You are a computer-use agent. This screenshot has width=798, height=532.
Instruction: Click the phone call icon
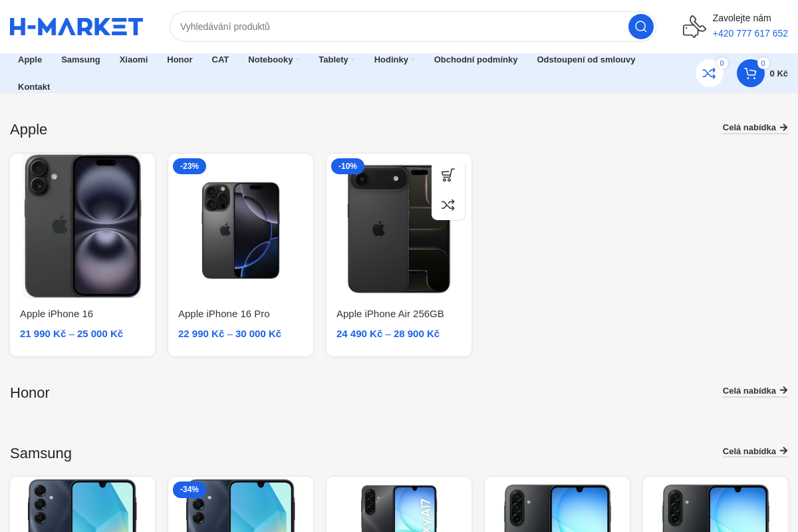[x=694, y=27]
